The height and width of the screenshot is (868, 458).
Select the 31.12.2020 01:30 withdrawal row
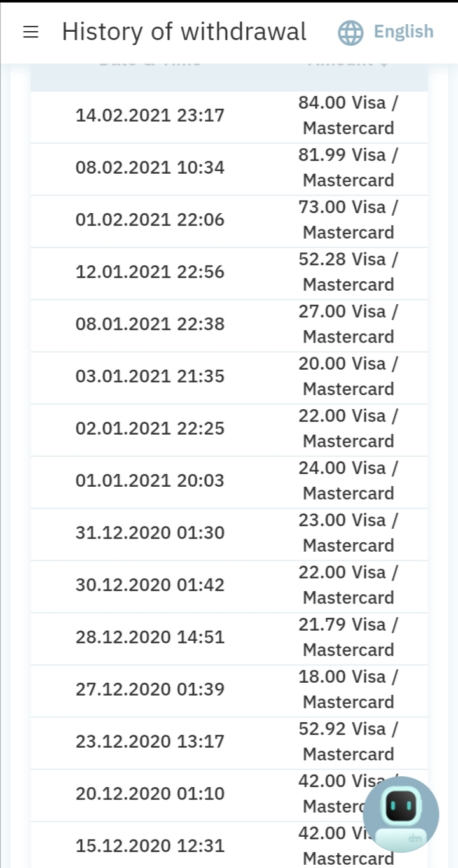pos(150,533)
